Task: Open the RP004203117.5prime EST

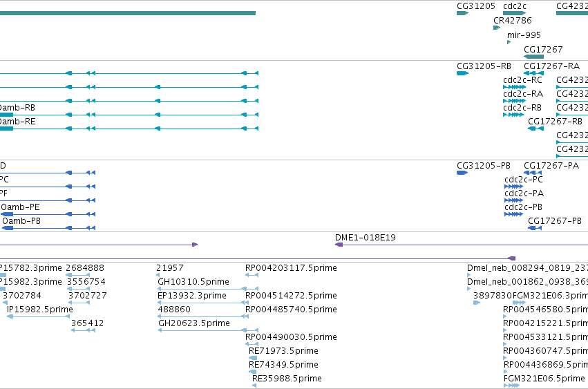Action: coord(252,275)
